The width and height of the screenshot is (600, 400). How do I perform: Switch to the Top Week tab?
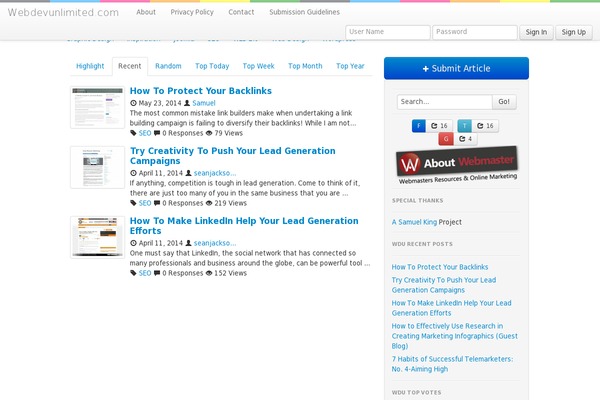pos(258,66)
